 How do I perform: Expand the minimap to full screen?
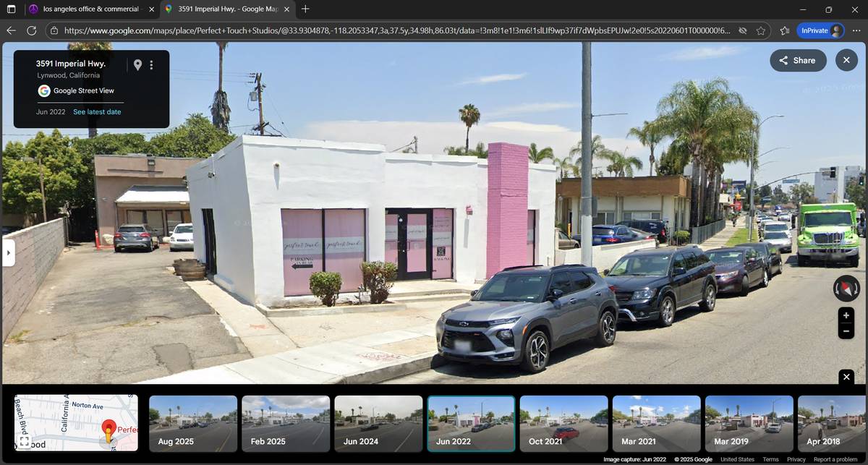[x=24, y=440]
